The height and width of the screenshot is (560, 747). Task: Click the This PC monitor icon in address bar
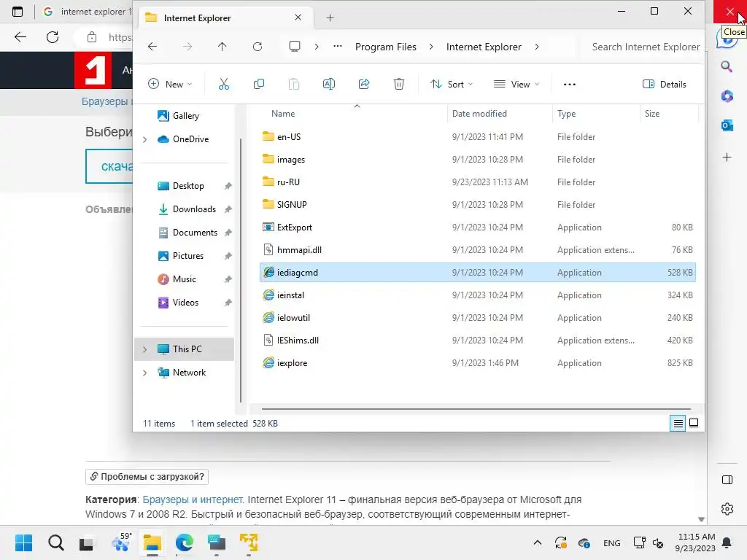pyautogui.click(x=295, y=47)
